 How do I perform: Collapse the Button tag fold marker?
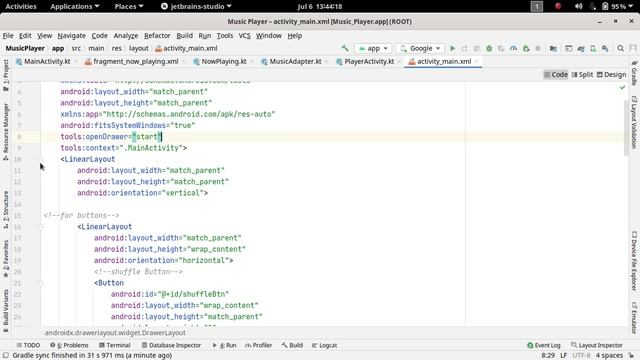(40, 283)
